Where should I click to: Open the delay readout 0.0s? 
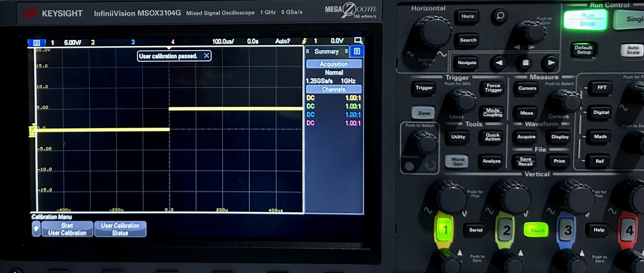pyautogui.click(x=253, y=41)
